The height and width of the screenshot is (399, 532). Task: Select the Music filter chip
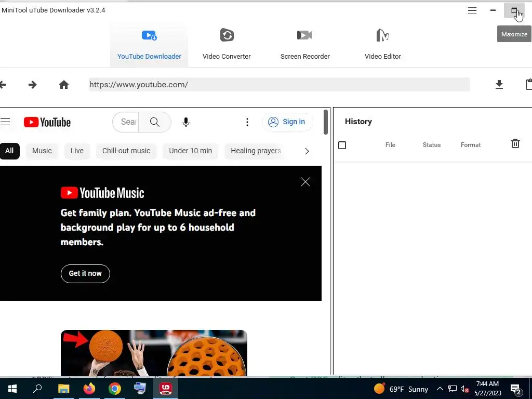coord(42,151)
